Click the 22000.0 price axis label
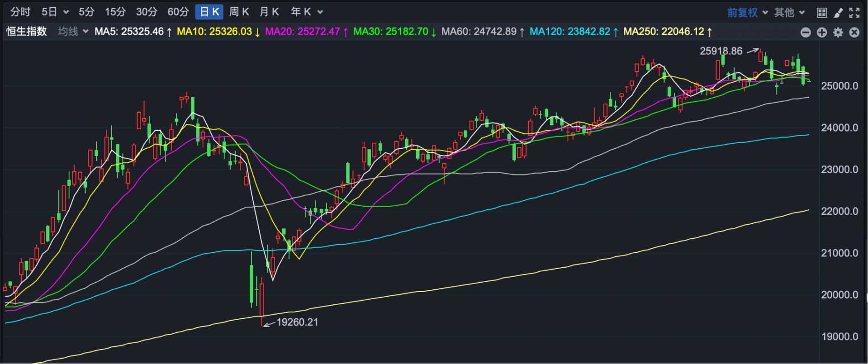The height and width of the screenshot is (364, 868). coord(840,211)
